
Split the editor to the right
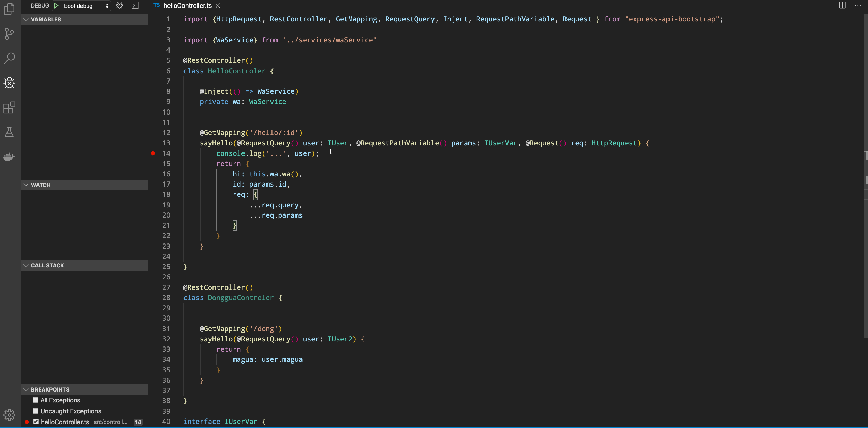pos(842,5)
